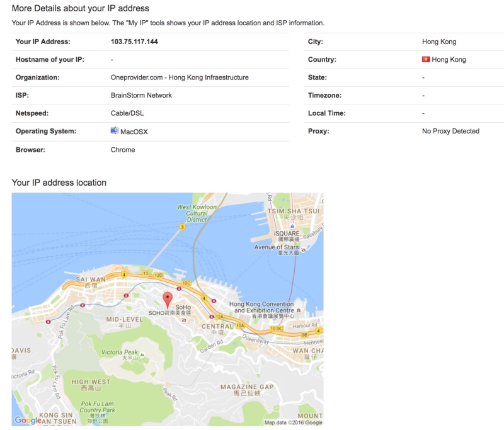Click the No Proxy Detected value

[x=450, y=131]
